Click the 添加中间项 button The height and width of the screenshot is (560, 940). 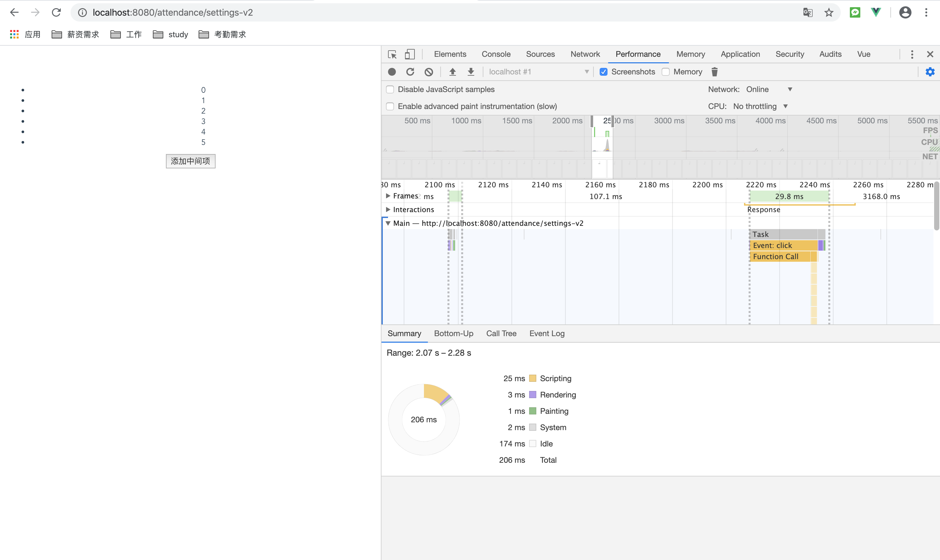[190, 161]
